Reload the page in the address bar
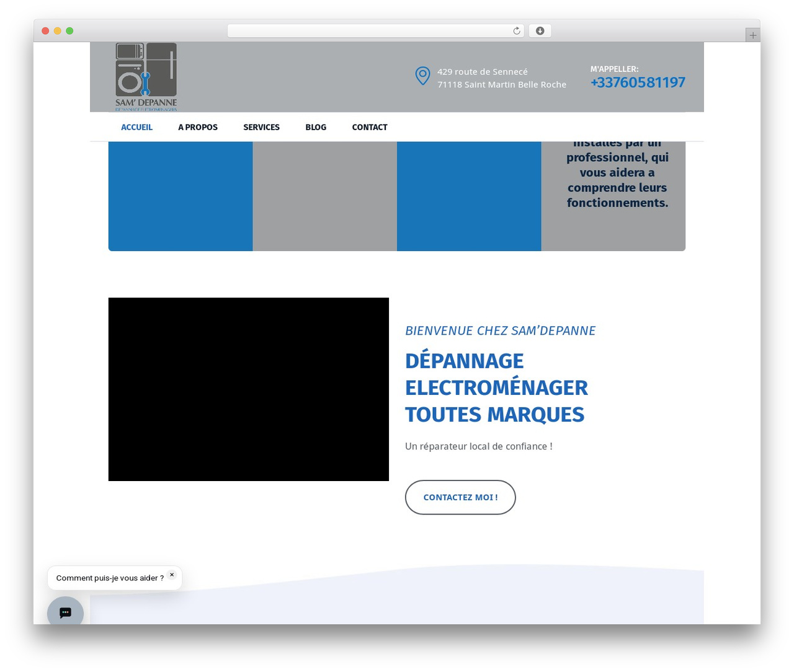Viewport: 794px width, 672px height. coord(516,31)
